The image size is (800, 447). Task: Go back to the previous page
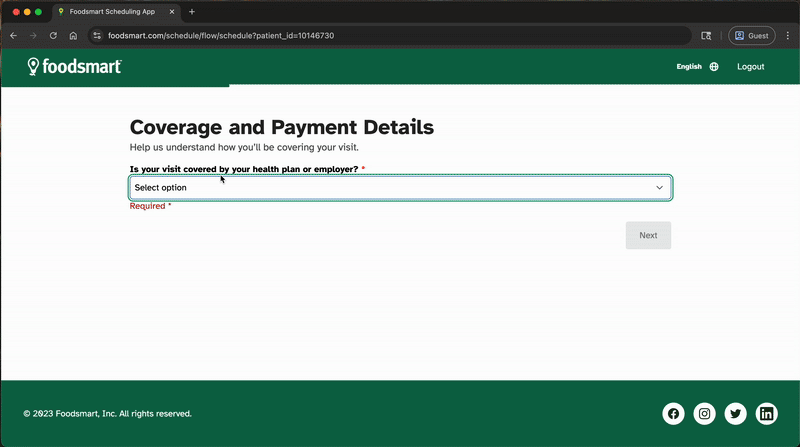click(x=13, y=36)
